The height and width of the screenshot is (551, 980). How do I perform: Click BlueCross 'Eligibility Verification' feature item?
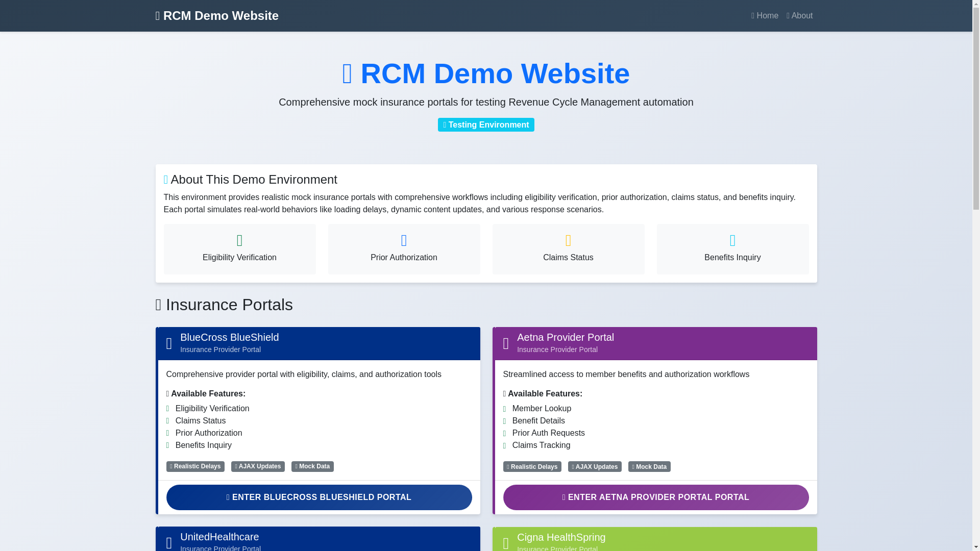[212, 409]
